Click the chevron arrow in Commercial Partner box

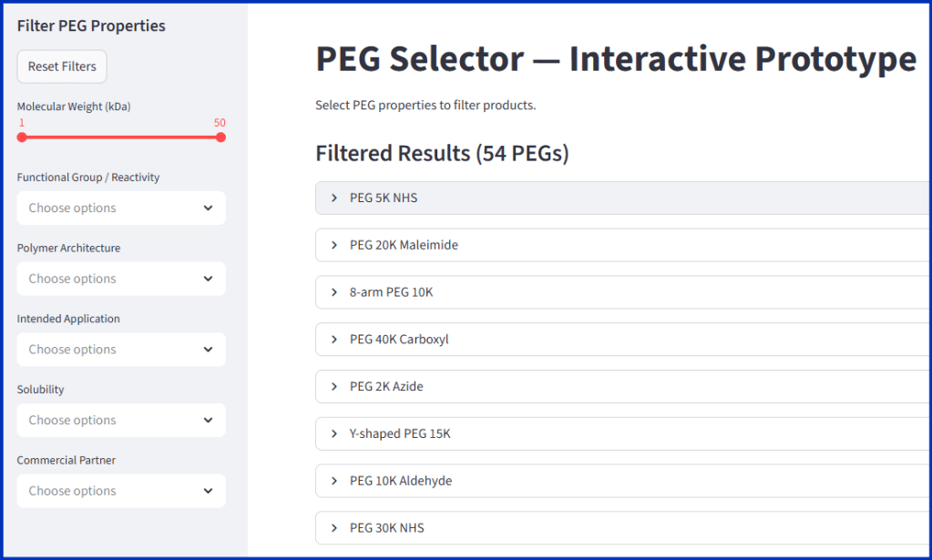209,491
